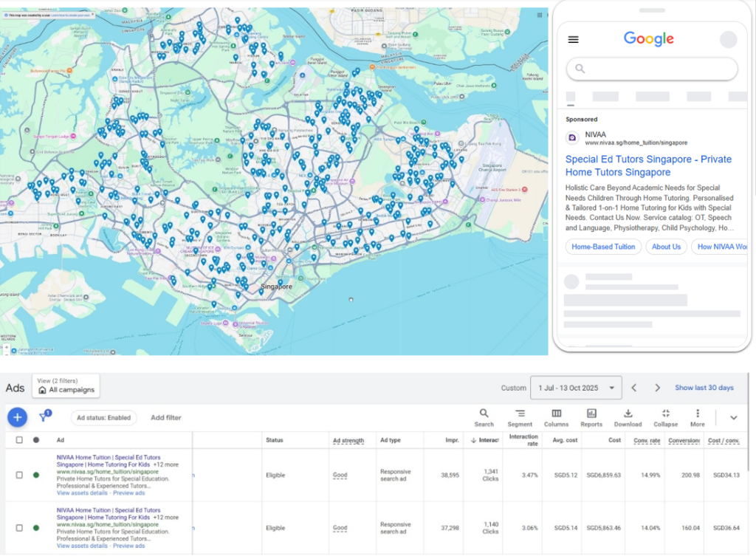Expand the chevron at toolbar's right end
Viewport: 756px width, 559px height.
point(733,417)
